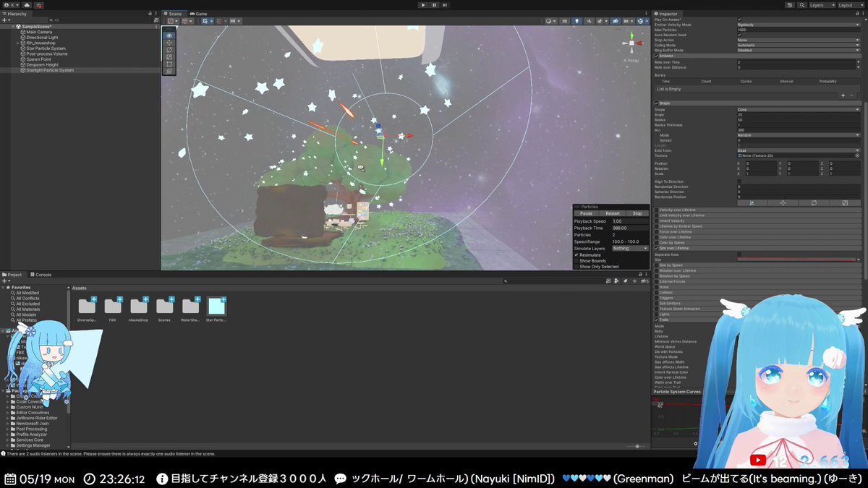This screenshot has width=868, height=488.
Task: Open the Culling Mode dropdown
Action: point(799,45)
